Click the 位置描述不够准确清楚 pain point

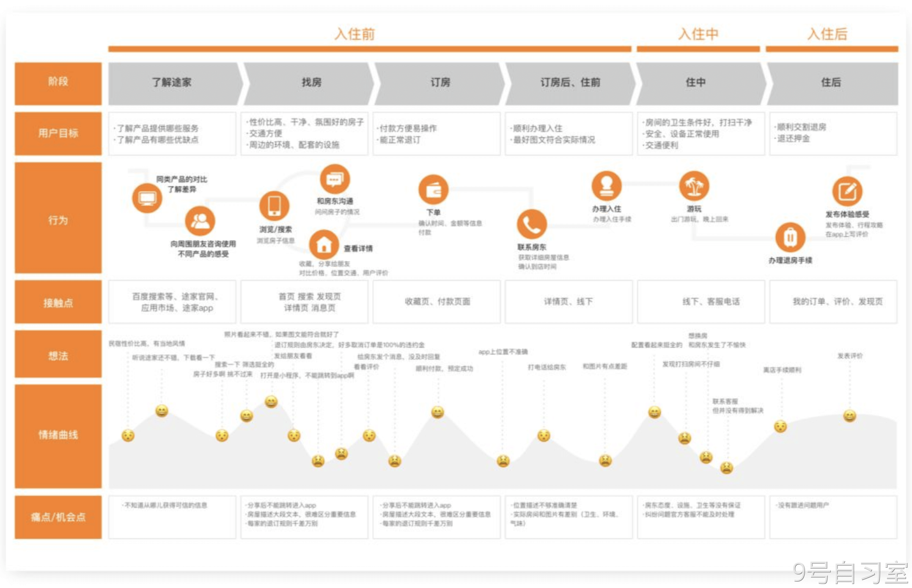click(x=544, y=505)
